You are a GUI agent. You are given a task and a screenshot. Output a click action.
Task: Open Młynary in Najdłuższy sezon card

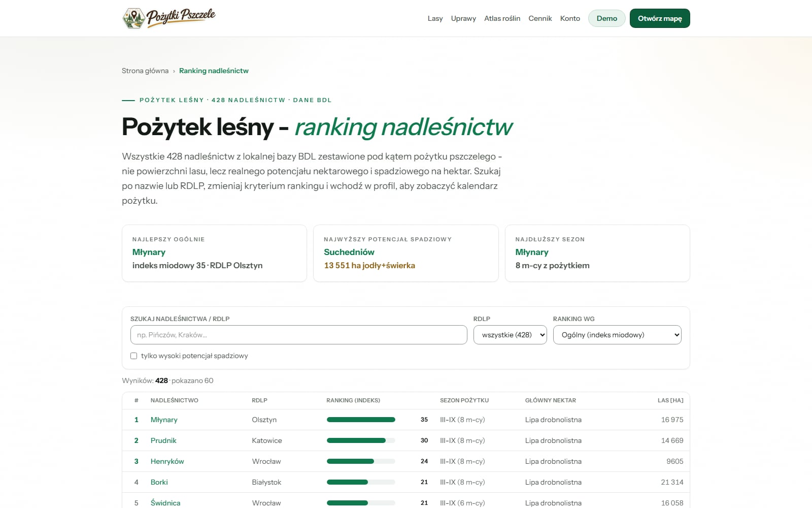(x=532, y=252)
